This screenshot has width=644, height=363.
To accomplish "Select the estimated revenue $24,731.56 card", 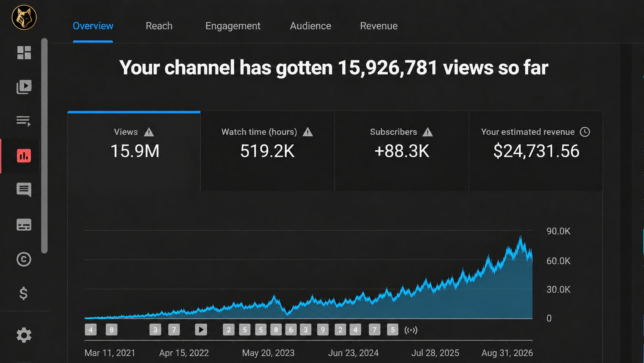I will (x=536, y=151).
